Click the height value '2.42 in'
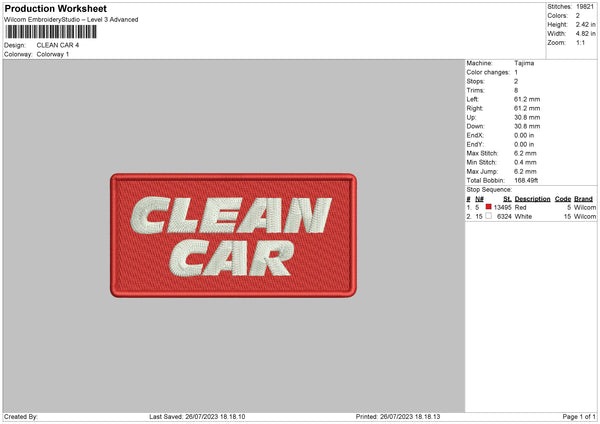The width and height of the screenshot is (600, 424). [x=585, y=24]
